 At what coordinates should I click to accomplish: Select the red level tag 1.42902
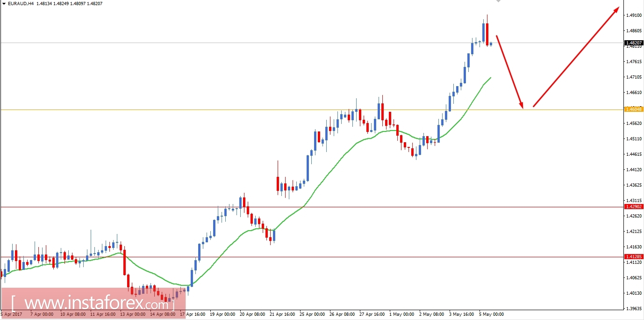634,206
